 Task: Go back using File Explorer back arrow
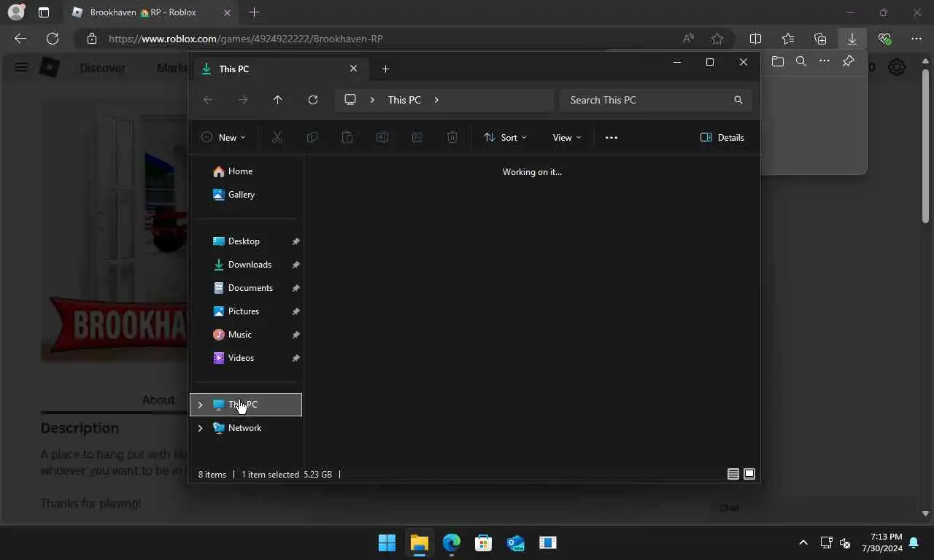208,100
